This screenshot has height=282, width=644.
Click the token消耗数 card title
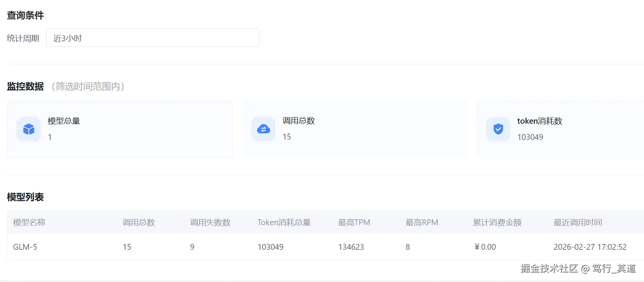[x=539, y=121]
